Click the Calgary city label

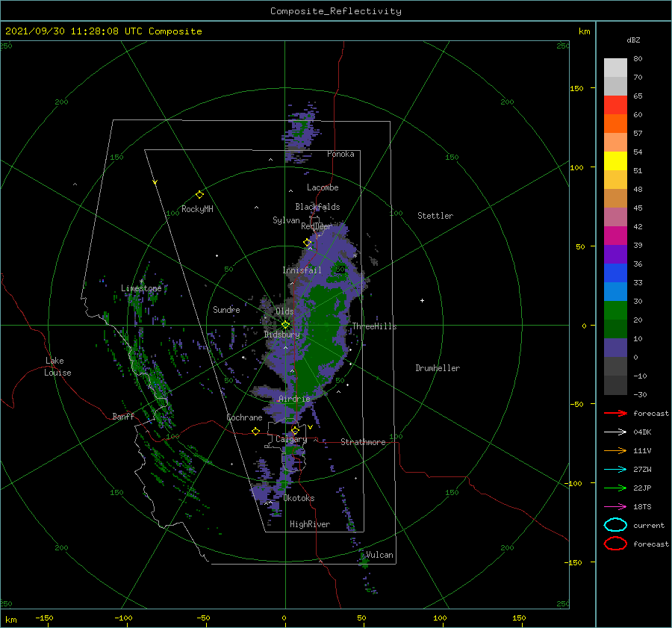coord(291,439)
